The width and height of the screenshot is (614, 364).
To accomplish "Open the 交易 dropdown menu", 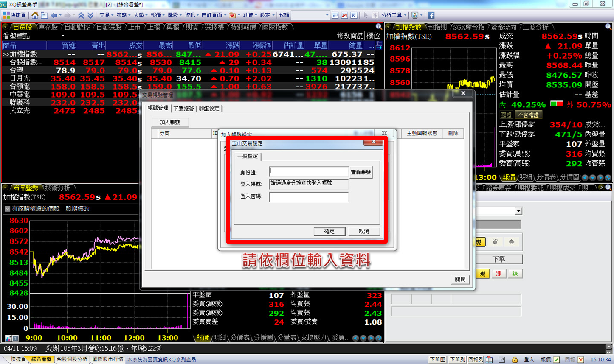I will 106,15.
